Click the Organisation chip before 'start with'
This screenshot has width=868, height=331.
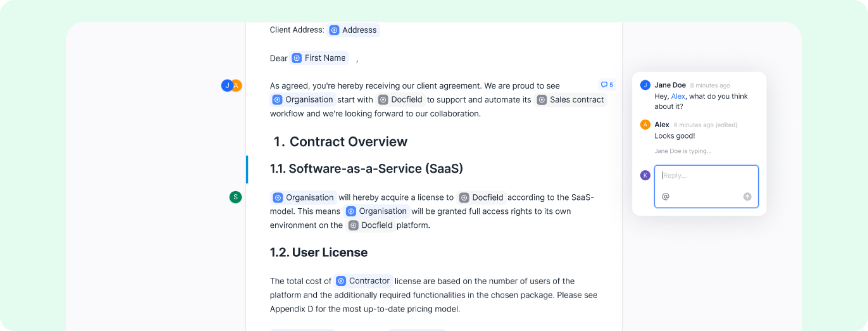tap(303, 100)
